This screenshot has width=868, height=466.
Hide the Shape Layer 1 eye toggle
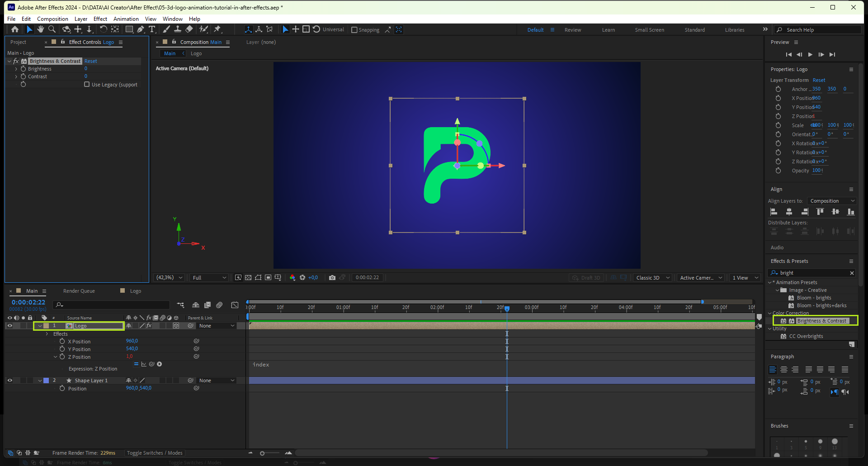pos(9,380)
